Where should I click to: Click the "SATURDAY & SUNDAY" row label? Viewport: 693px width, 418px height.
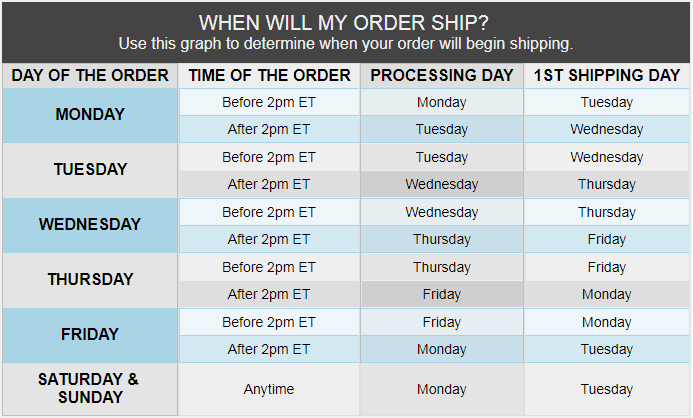pyautogui.click(x=90, y=388)
